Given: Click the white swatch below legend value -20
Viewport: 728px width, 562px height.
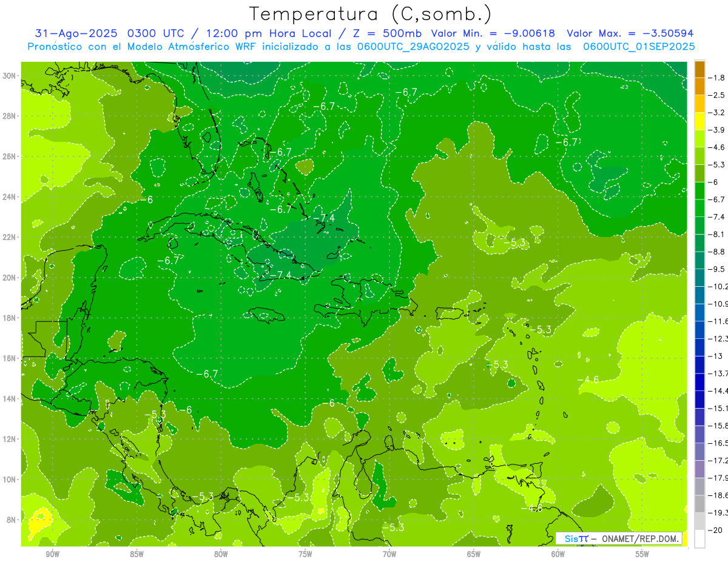Looking at the screenshot, I should point(699,538).
